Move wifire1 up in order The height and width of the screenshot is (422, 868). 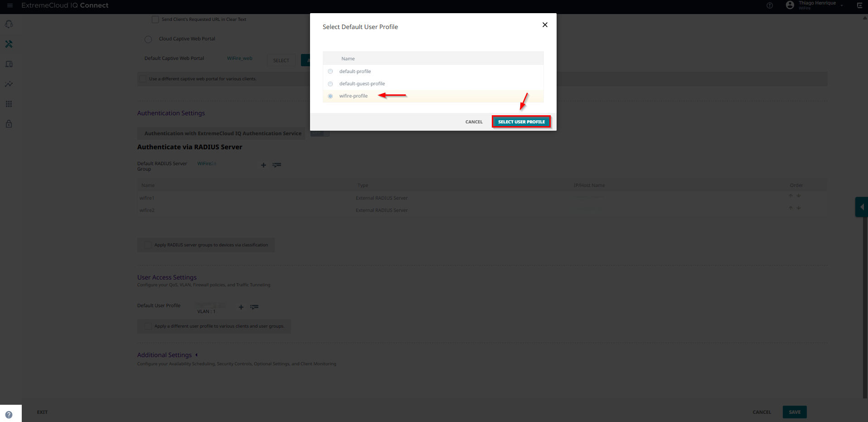(791, 196)
